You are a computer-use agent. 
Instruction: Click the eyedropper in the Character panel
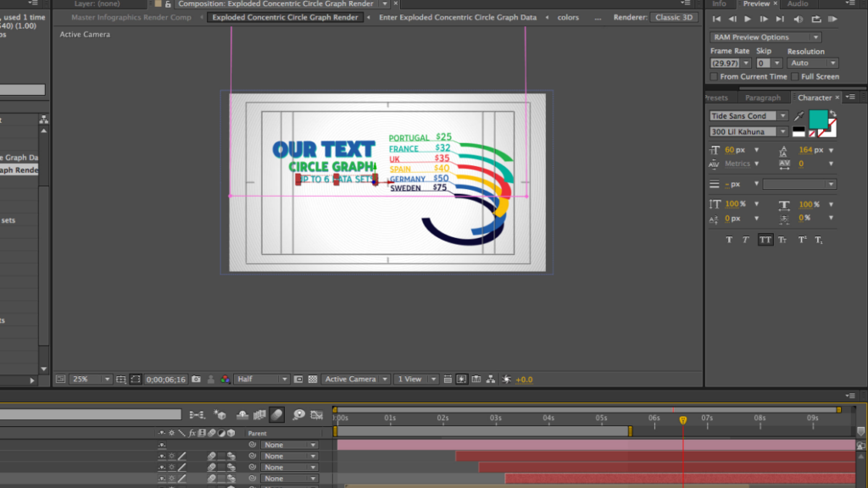pyautogui.click(x=798, y=116)
